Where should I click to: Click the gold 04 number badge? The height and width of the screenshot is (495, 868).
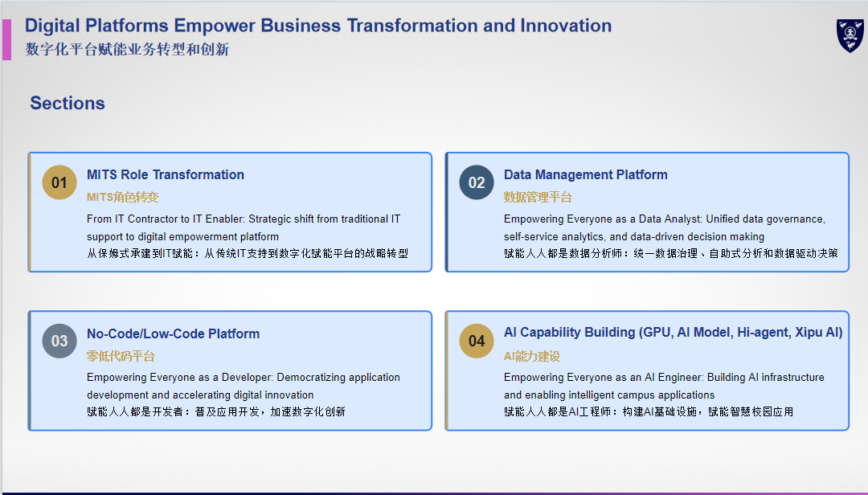click(476, 341)
